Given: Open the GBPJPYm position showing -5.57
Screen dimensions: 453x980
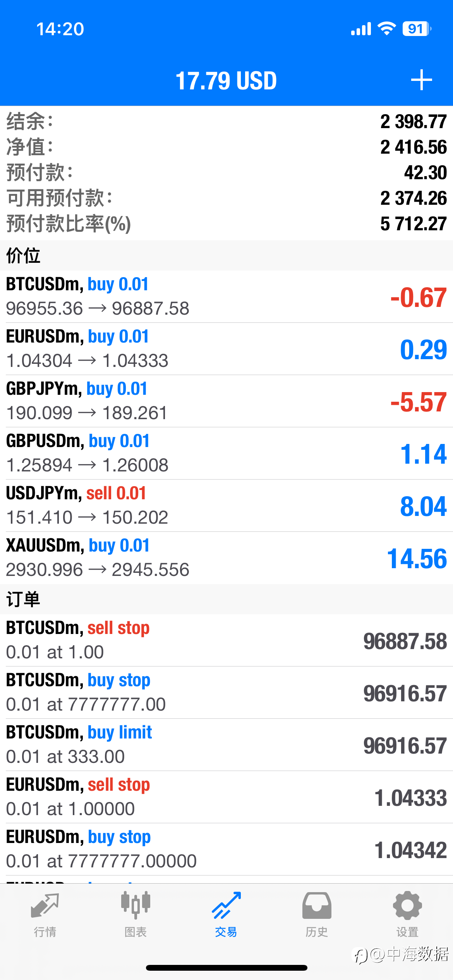Looking at the screenshot, I should (226, 401).
